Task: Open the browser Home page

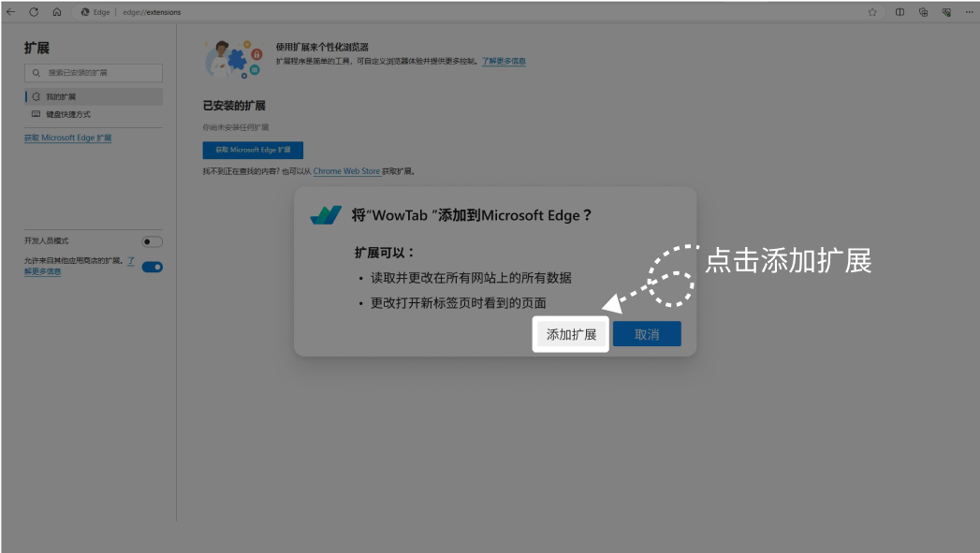Action: point(58,13)
